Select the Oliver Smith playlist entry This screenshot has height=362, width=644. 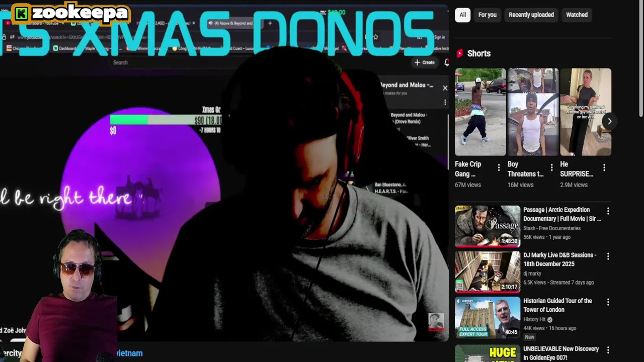coord(417,141)
